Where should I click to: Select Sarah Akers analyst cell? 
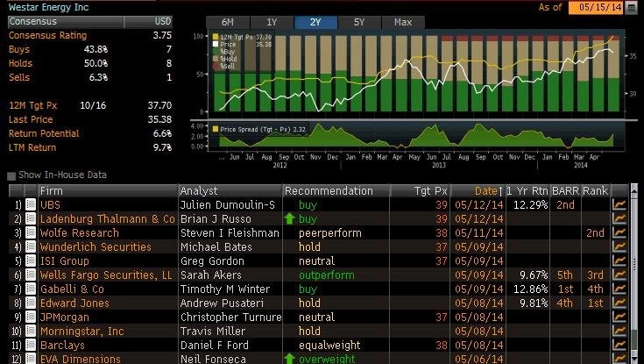pos(210,275)
